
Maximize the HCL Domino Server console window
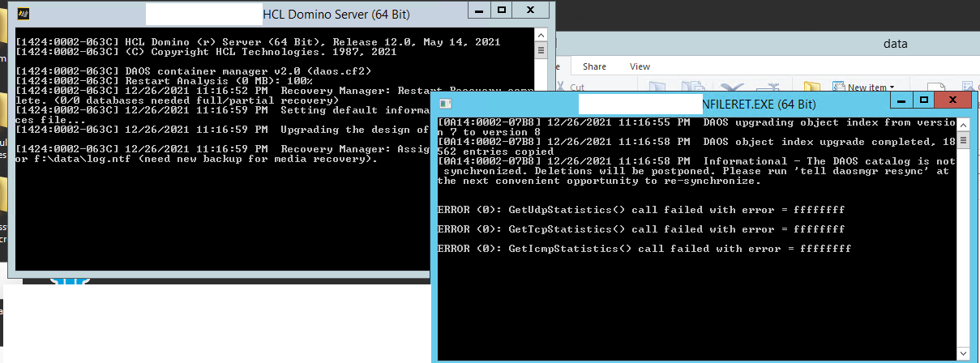(x=501, y=10)
